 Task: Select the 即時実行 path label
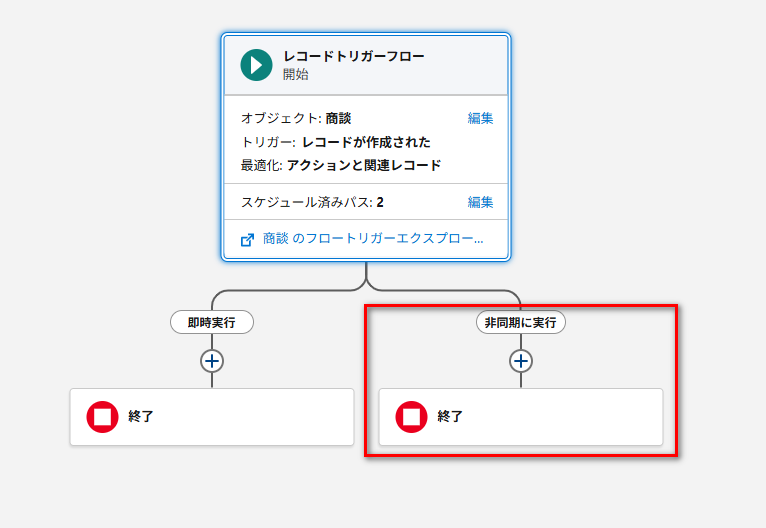pos(212,322)
